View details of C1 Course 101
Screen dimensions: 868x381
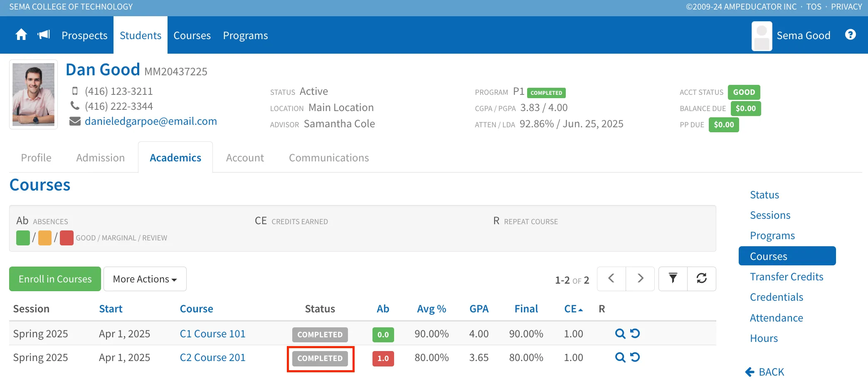pos(620,334)
